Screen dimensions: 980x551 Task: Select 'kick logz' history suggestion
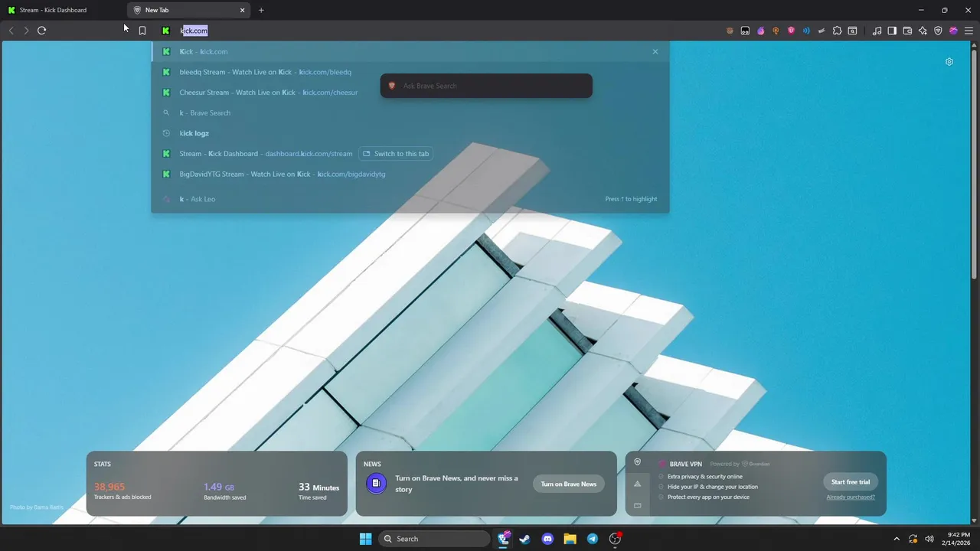[x=410, y=133]
